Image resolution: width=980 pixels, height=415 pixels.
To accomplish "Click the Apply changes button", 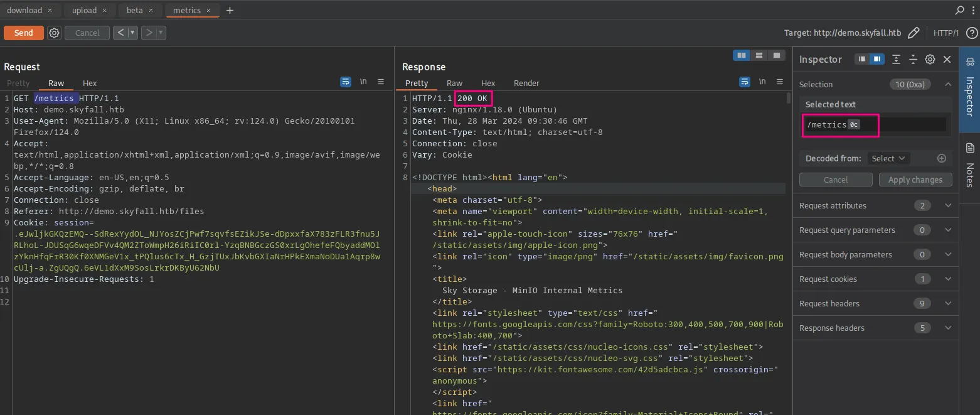I will [915, 180].
